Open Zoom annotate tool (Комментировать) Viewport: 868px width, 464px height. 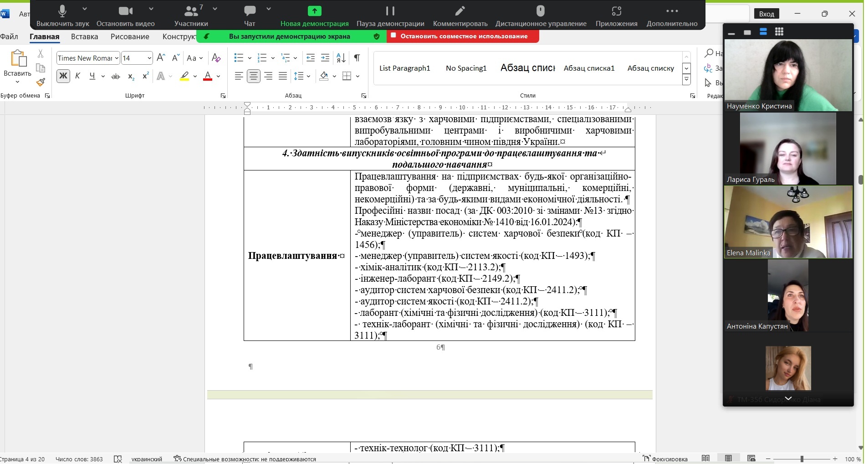point(460,15)
